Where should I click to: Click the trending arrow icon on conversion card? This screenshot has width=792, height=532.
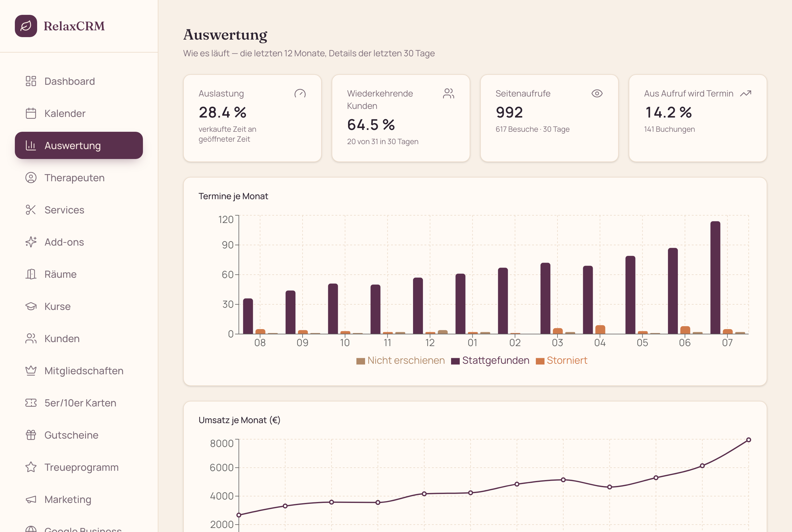[746, 93]
